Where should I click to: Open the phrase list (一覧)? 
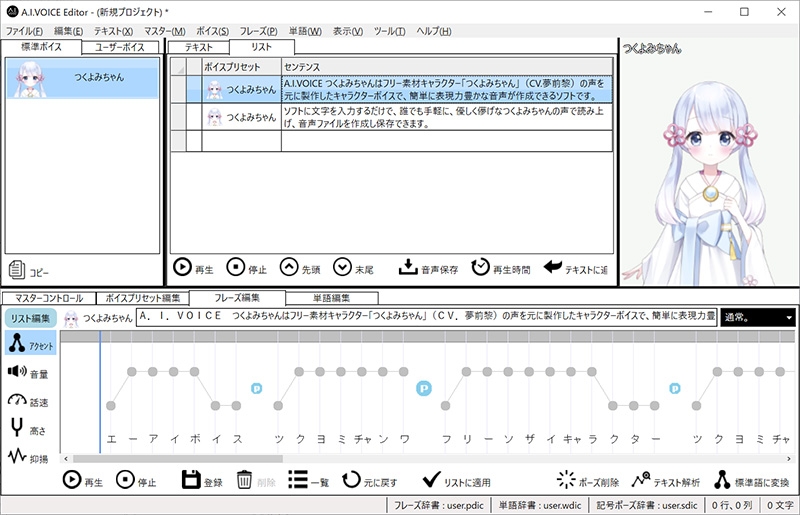[308, 481]
